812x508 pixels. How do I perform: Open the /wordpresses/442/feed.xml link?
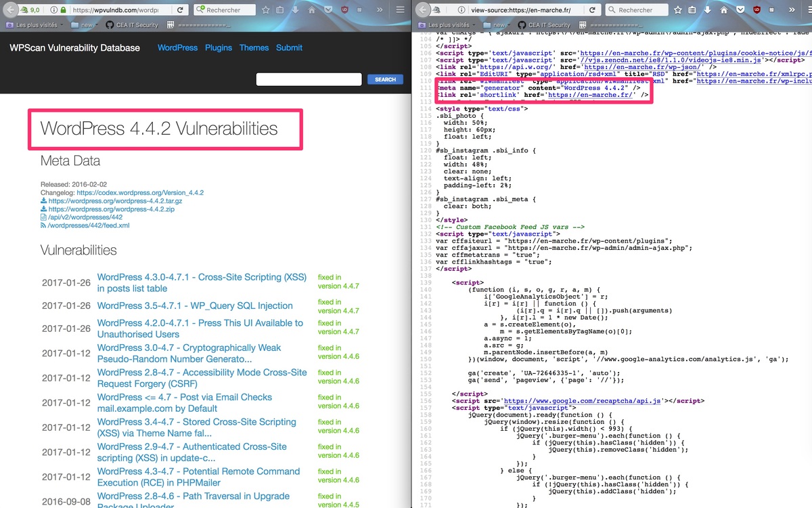tap(88, 226)
